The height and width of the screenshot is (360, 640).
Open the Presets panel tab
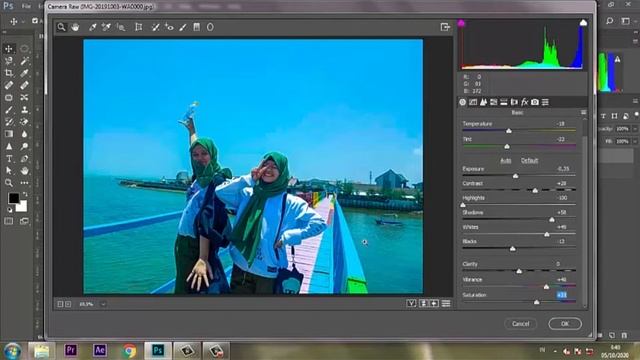545,102
